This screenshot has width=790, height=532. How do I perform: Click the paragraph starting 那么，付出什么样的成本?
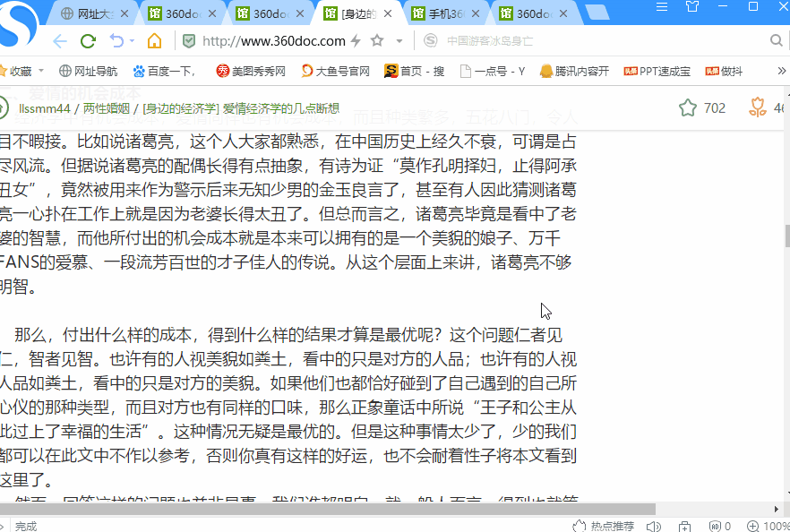pyautogui.click(x=288, y=408)
